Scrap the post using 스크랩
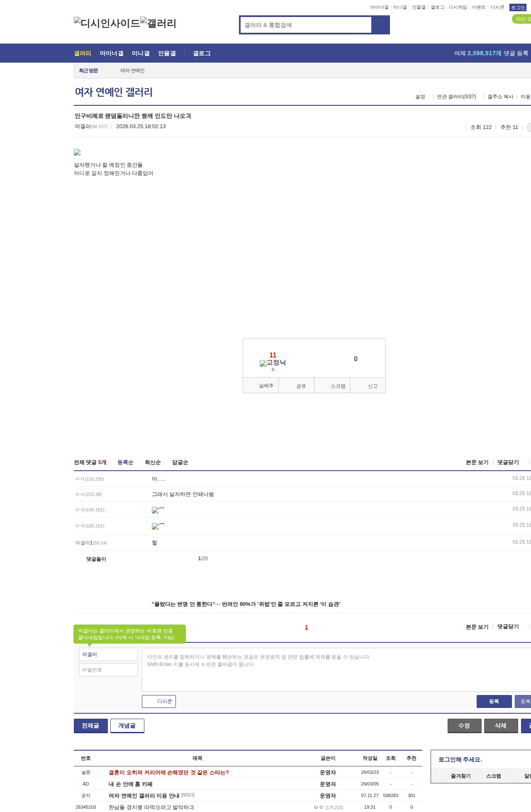531x812 pixels. click(x=332, y=386)
